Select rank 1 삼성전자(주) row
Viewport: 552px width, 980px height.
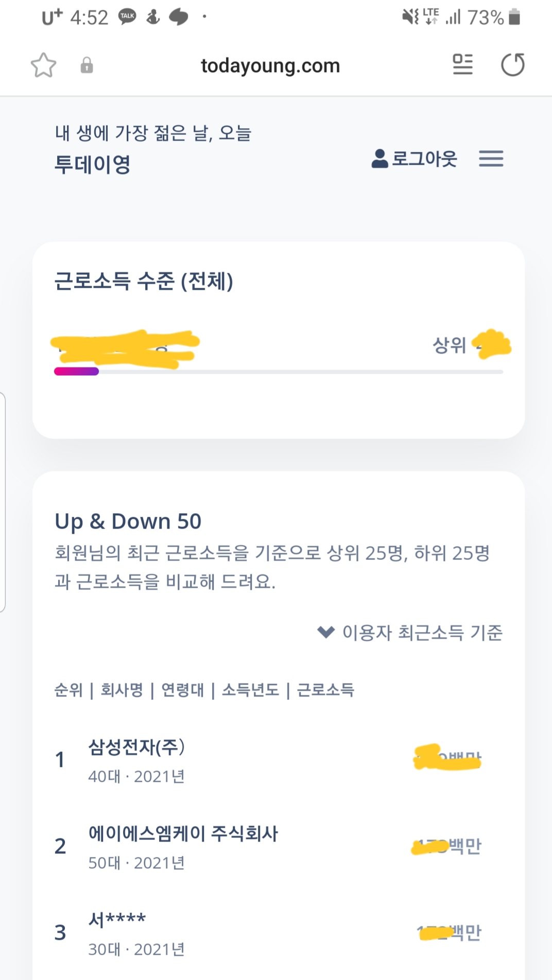click(x=279, y=760)
